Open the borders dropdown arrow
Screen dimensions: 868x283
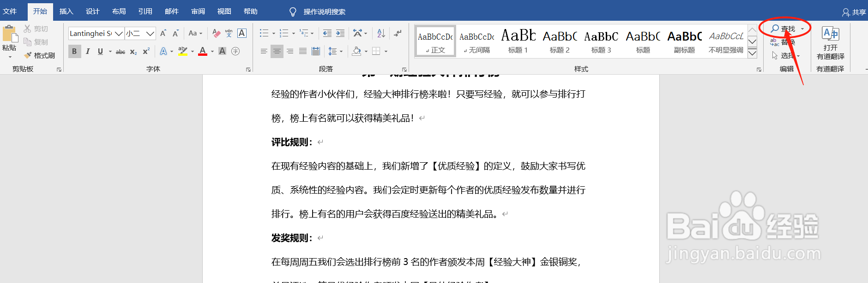(x=386, y=52)
